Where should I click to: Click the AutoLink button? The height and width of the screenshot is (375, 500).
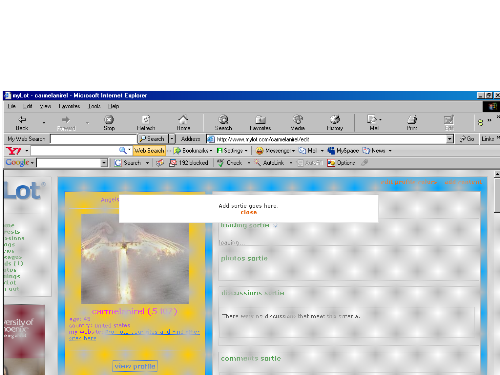point(270,163)
